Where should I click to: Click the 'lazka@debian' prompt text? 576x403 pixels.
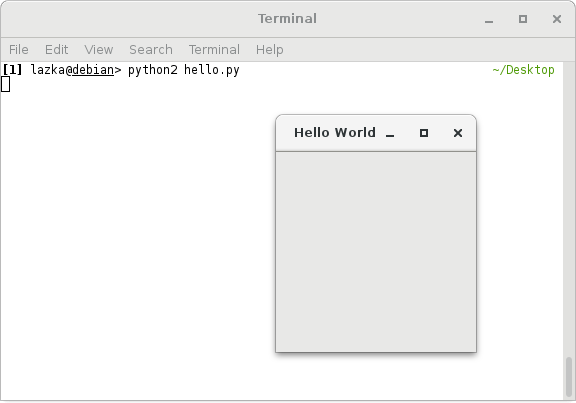(x=72, y=70)
